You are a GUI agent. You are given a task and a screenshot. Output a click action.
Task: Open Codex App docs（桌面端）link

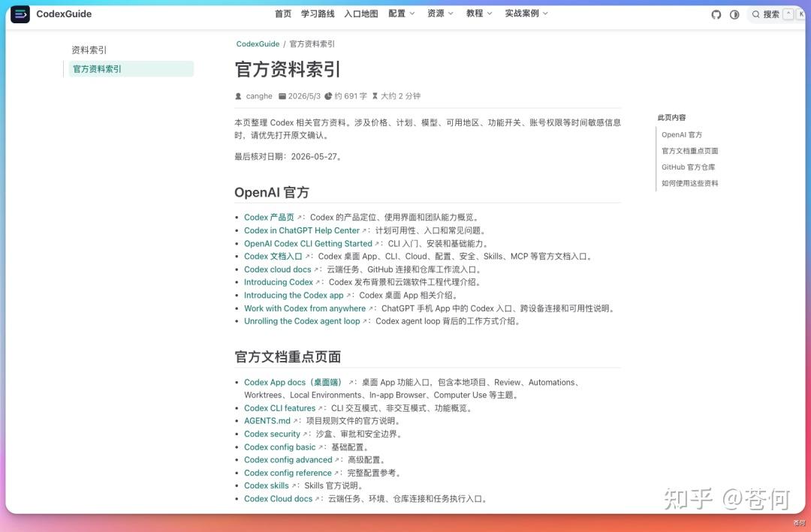click(x=294, y=383)
